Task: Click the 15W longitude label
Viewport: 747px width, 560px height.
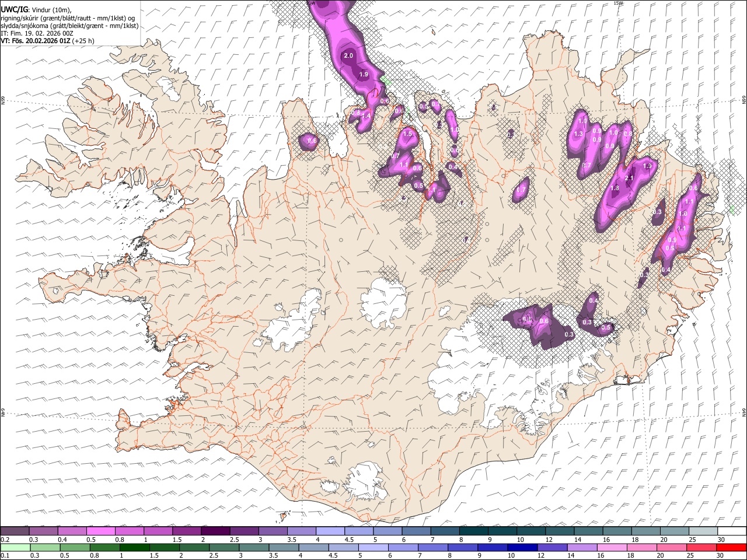Action: 618,3
